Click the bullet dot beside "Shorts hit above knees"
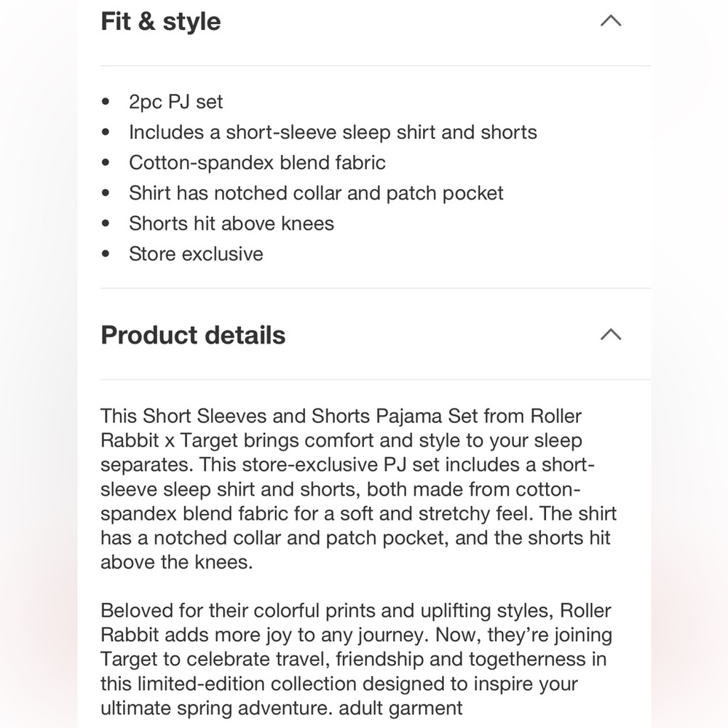This screenshot has width=728, height=728. click(106, 223)
